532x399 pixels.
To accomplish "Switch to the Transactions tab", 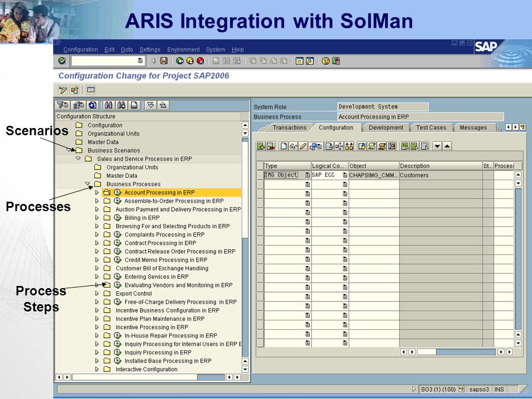I will 289,127.
